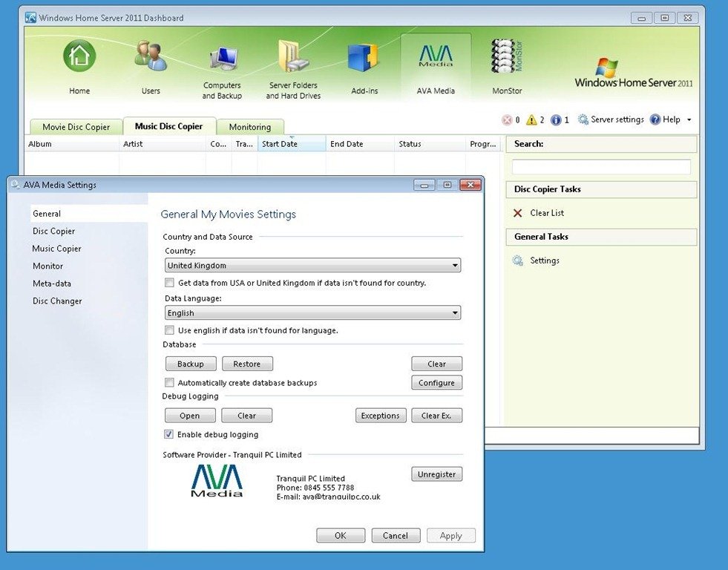Screen dimensions: 728x570
Task: Sort by the Album column header
Action: point(71,144)
